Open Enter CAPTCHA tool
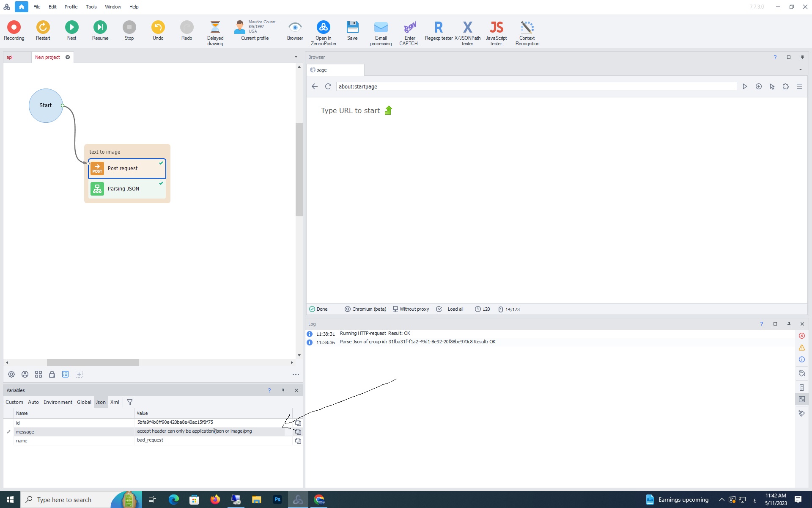 click(410, 33)
